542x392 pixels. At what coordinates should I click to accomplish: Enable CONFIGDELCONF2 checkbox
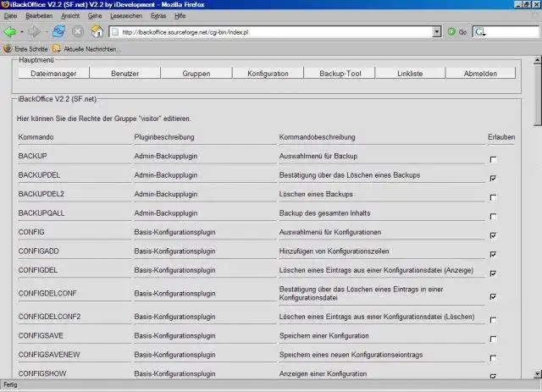click(493, 320)
